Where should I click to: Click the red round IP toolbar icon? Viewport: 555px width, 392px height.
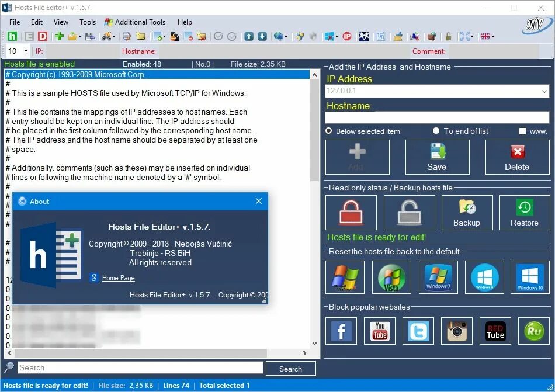click(347, 36)
